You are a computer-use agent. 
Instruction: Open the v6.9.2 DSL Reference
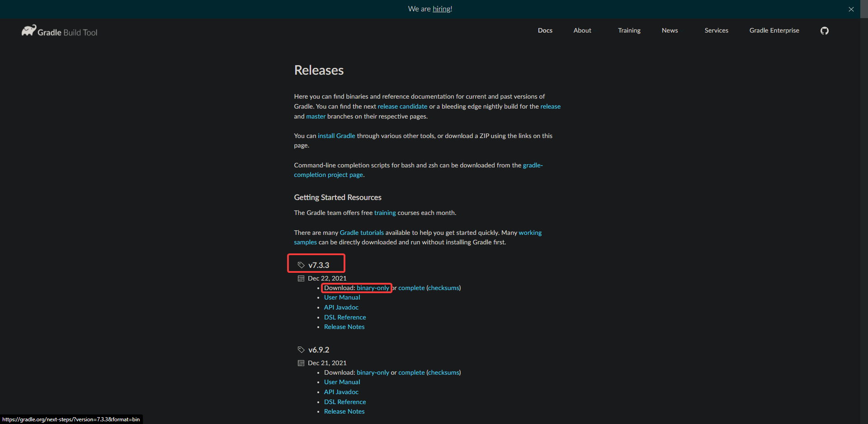[345, 402]
